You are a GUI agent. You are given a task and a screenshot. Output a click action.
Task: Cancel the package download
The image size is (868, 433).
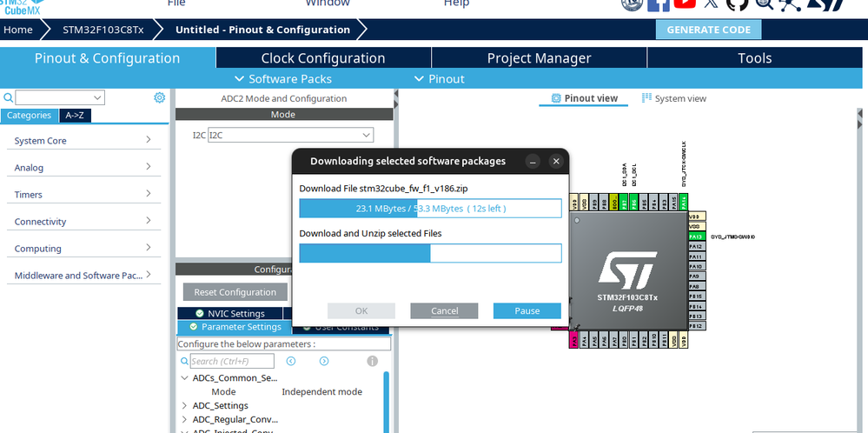[x=444, y=310]
